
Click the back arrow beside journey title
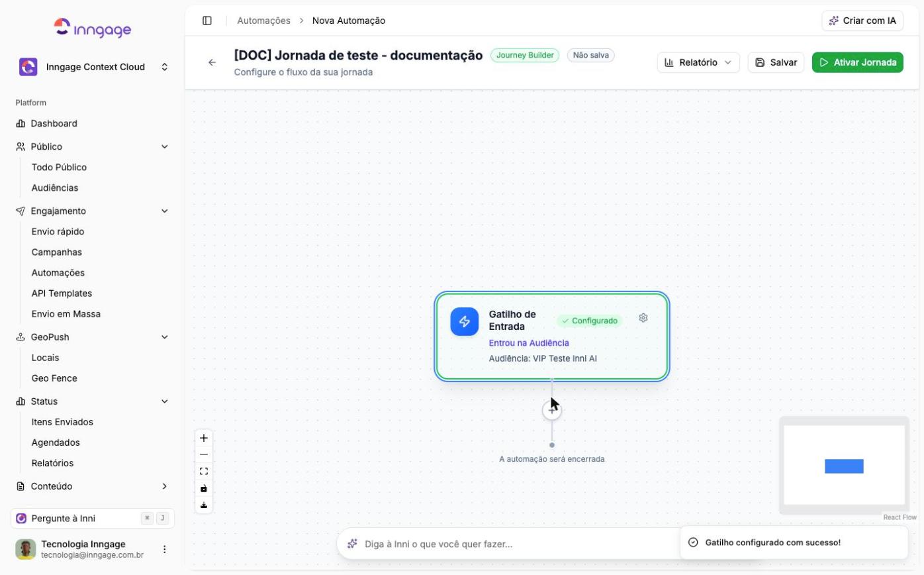(x=212, y=62)
